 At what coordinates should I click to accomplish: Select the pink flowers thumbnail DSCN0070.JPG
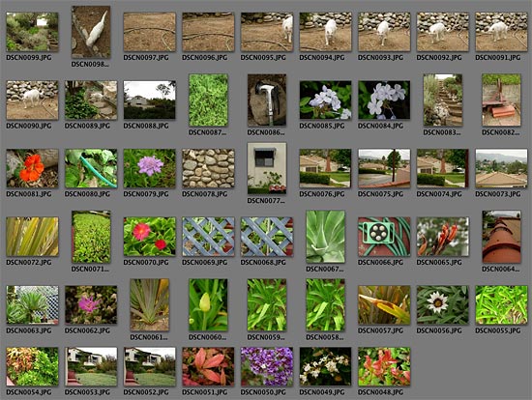coord(150,237)
